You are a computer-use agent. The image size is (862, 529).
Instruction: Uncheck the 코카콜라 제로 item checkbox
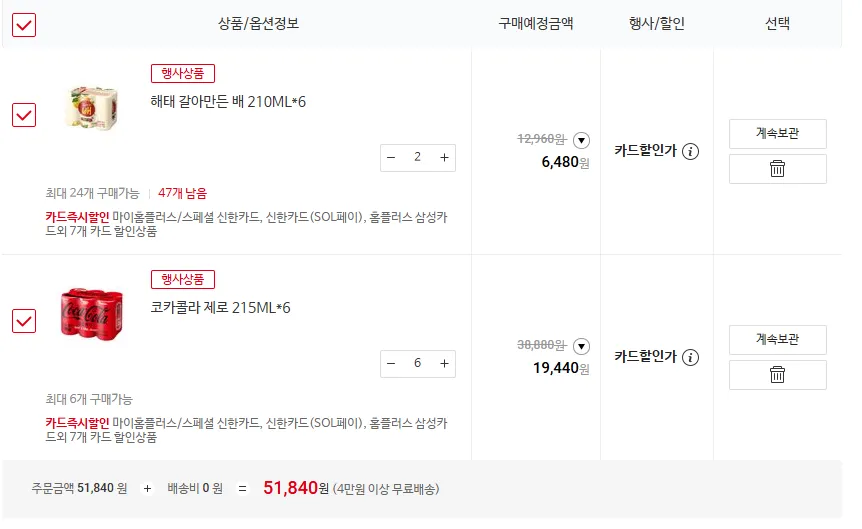coord(24,321)
